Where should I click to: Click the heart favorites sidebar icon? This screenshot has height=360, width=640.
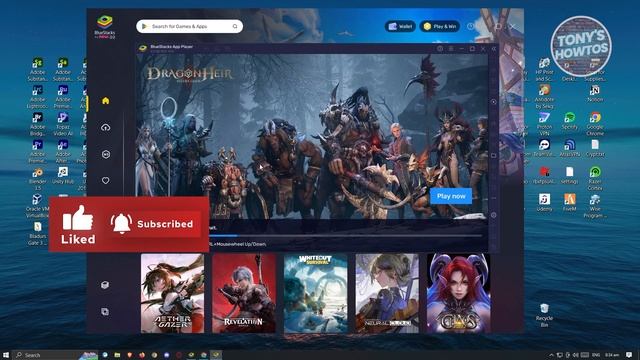coord(106,180)
